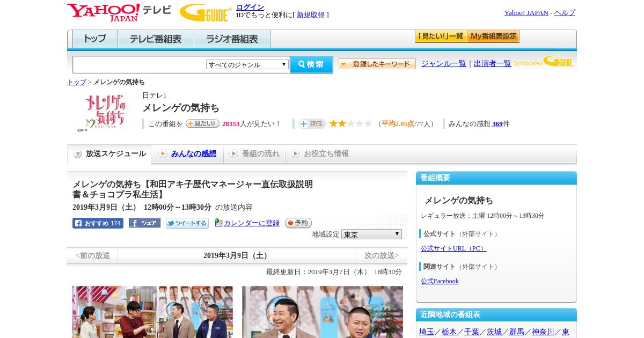Focus the keyword search input field
The height and width of the screenshot is (338, 644).
[140, 64]
